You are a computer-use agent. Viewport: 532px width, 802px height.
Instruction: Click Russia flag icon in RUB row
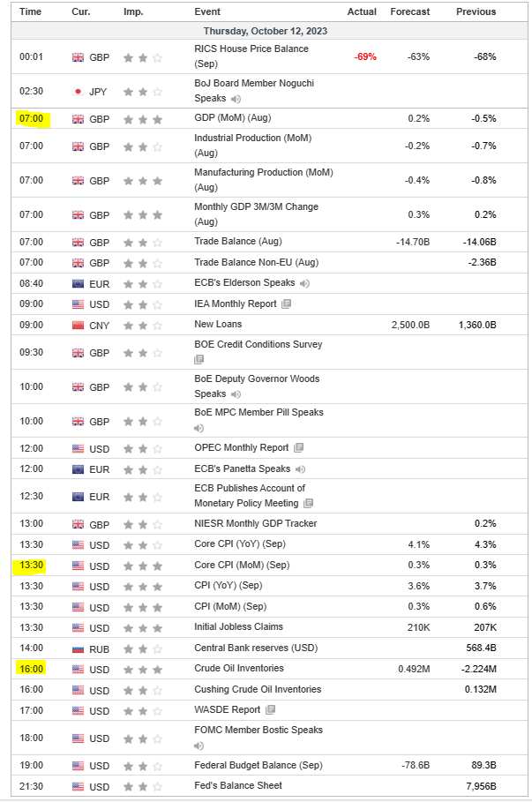[x=78, y=648]
